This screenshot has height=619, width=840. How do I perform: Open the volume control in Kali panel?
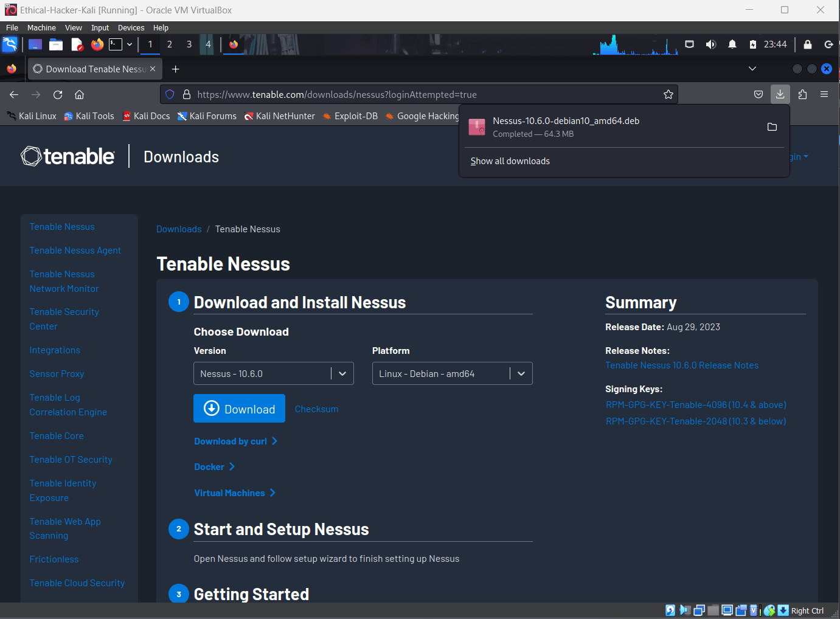(710, 44)
